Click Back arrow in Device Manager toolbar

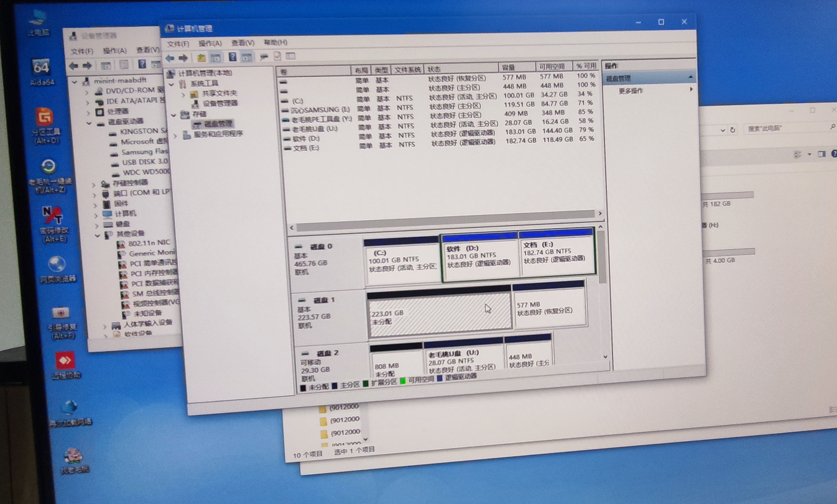click(x=73, y=66)
